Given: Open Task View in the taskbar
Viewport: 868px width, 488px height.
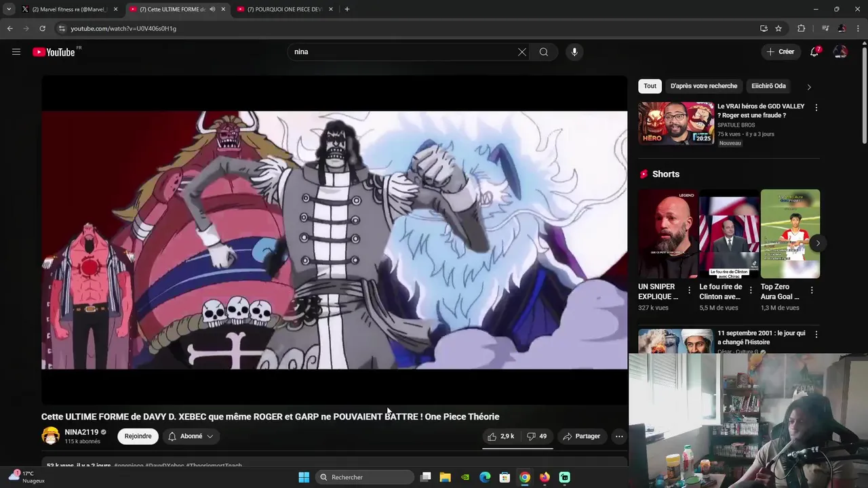Looking at the screenshot, I should tap(426, 477).
